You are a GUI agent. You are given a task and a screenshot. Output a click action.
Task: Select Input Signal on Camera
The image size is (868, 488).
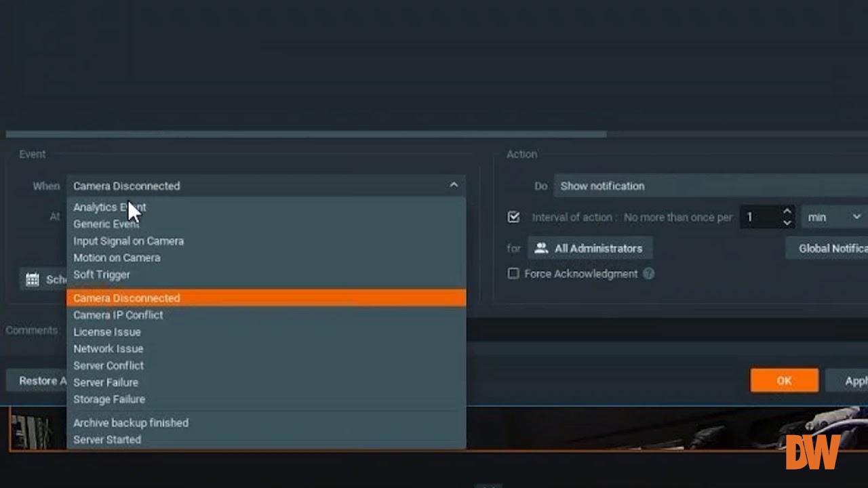tap(266, 241)
